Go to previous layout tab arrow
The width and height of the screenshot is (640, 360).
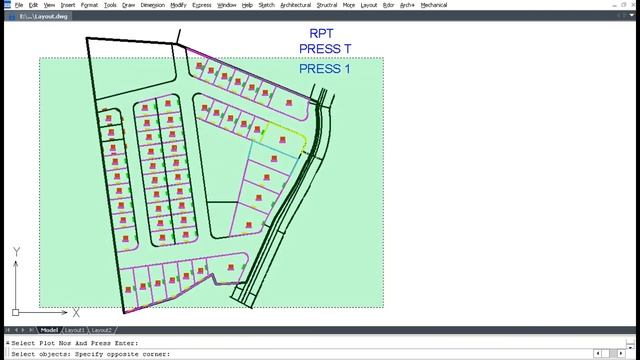point(16,330)
